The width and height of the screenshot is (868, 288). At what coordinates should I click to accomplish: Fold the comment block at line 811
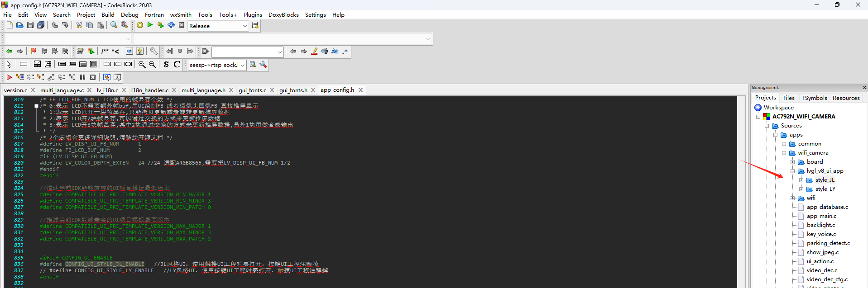tap(36, 106)
